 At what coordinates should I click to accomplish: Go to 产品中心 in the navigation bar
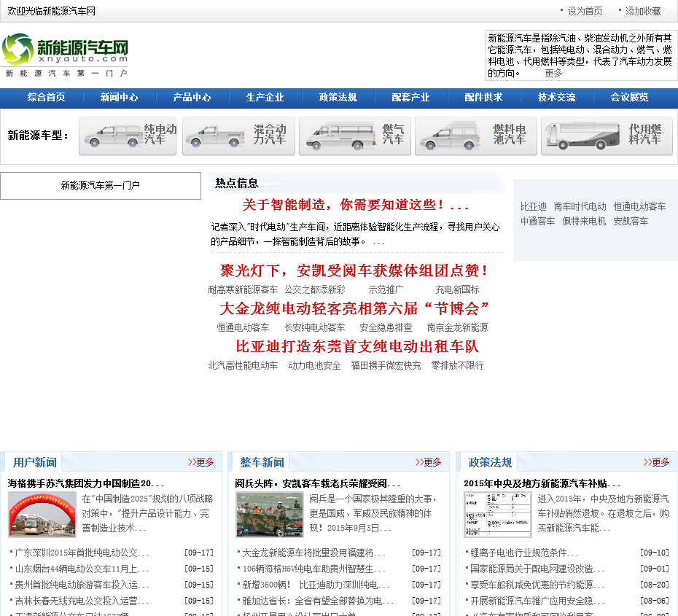click(x=192, y=97)
